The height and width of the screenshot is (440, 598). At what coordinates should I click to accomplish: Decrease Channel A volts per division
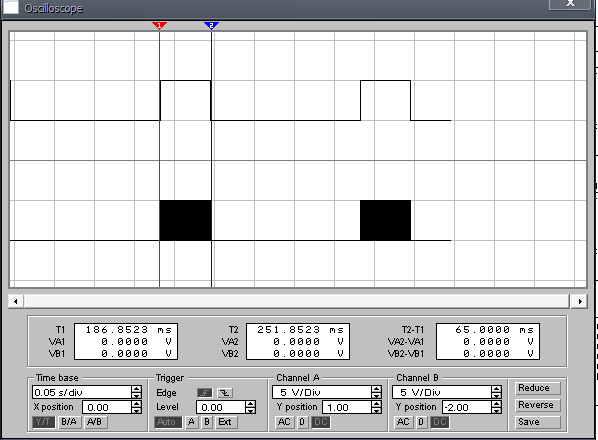tap(376, 396)
